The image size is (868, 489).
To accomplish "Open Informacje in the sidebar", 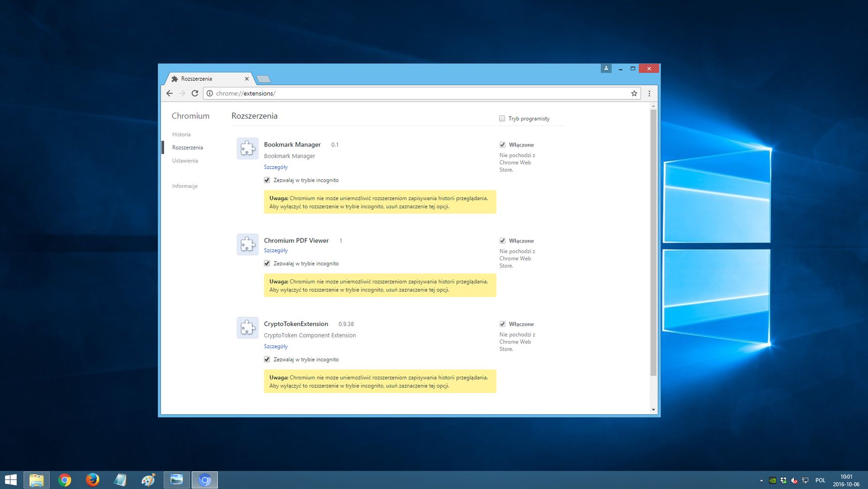I will coord(185,186).
